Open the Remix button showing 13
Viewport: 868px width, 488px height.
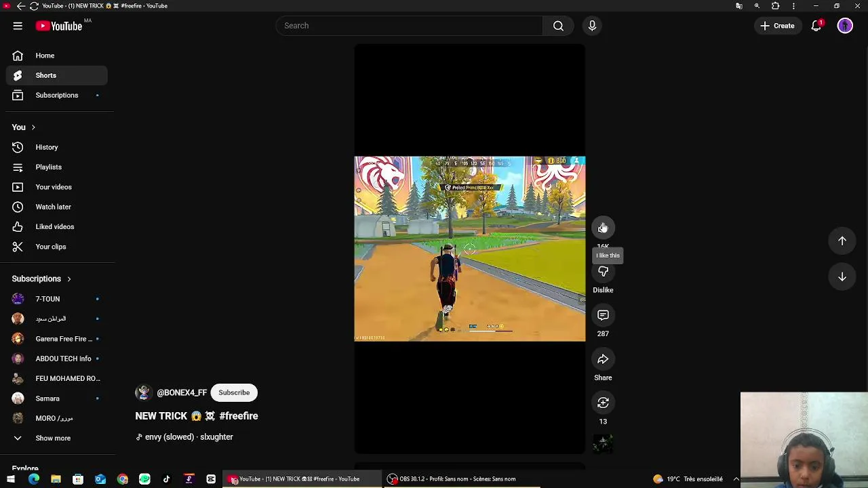[x=603, y=403]
